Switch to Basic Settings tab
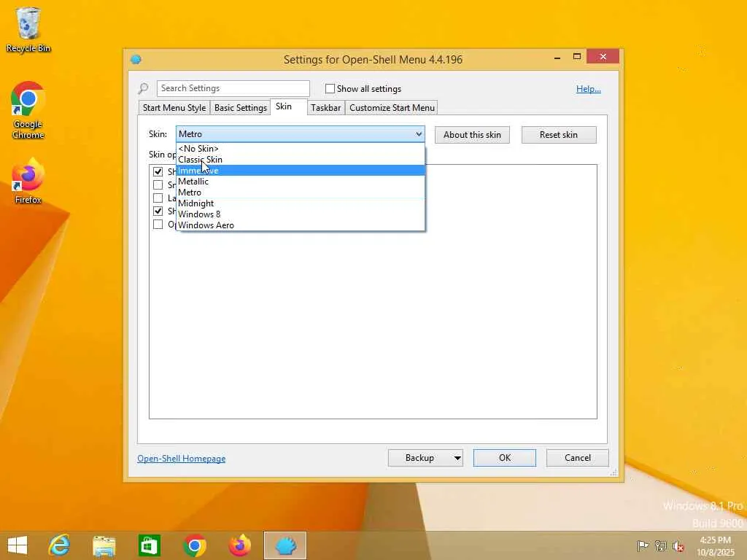This screenshot has width=747, height=560. pyautogui.click(x=241, y=108)
